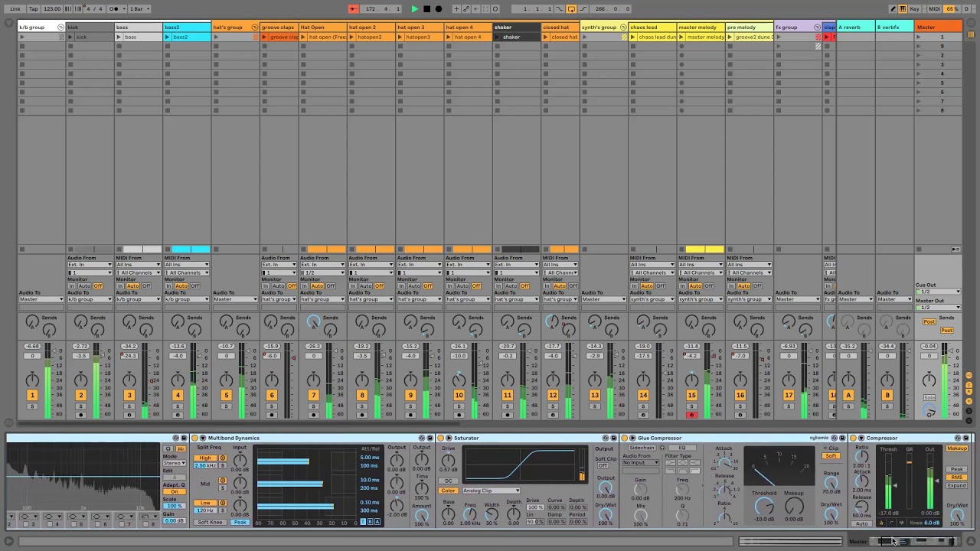Open the Glue Compressor No Input dropdown
The image size is (980, 551).
pyautogui.click(x=641, y=463)
